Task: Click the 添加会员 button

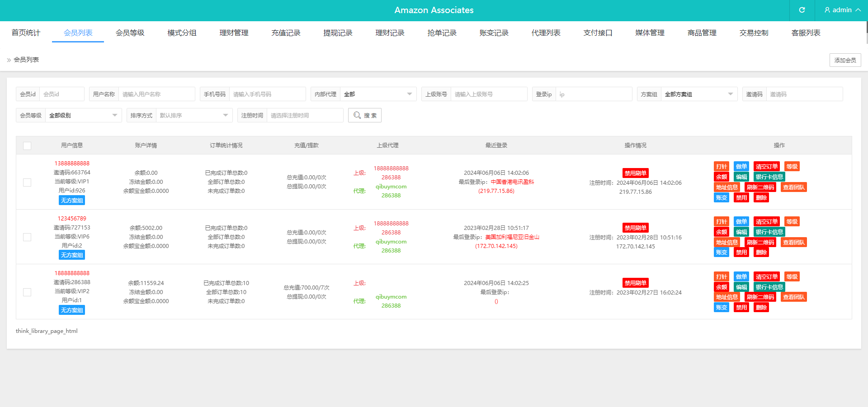Action: tap(844, 60)
